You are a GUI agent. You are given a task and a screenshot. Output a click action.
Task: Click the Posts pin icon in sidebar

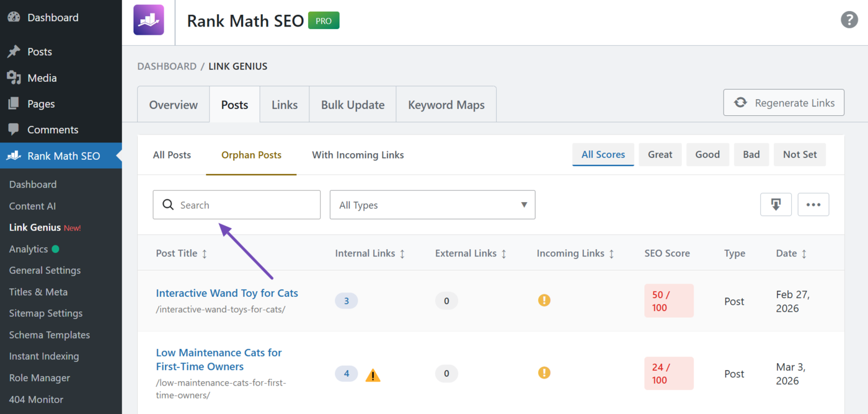(14, 51)
